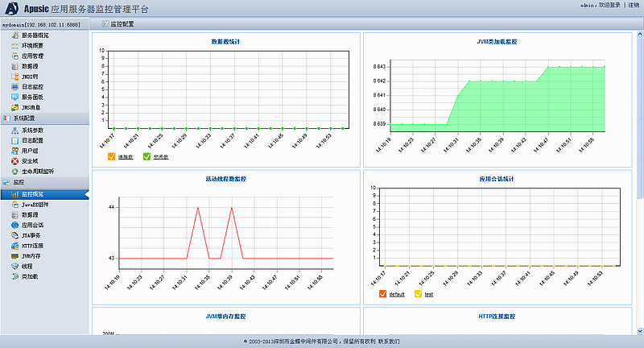Click the JVM类加载监控 chart title
The width and height of the screenshot is (644, 348).
(497, 42)
